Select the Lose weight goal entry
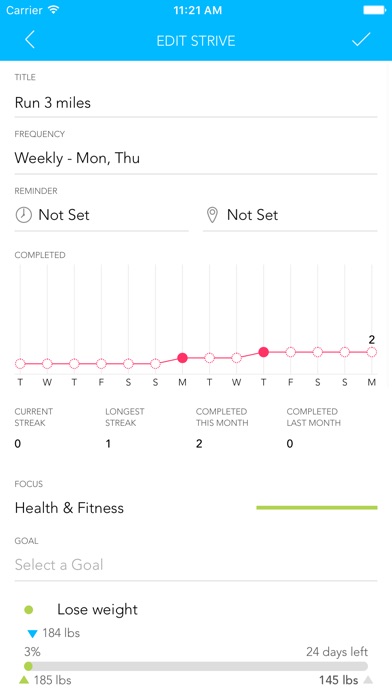This screenshot has width=392, height=696. 97,610
